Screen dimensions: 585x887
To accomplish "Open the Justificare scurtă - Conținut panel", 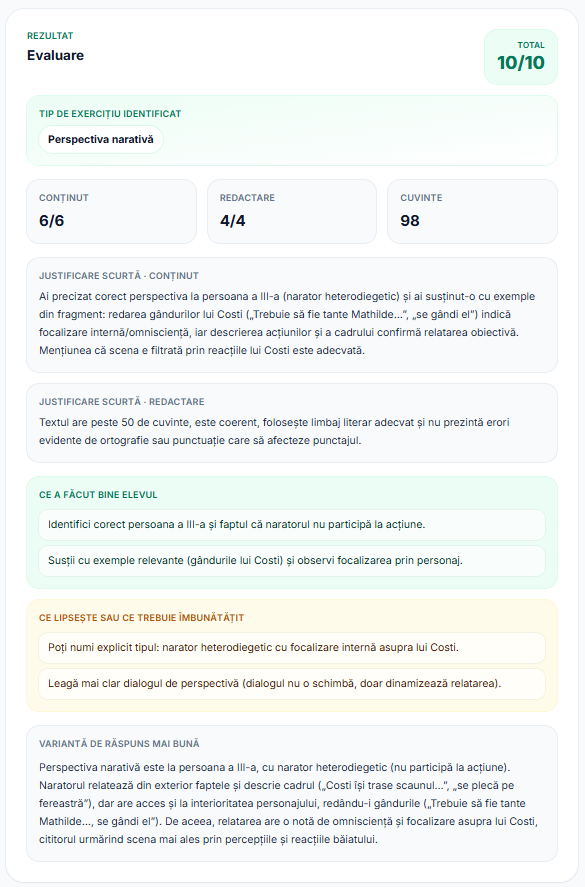I will (292, 315).
